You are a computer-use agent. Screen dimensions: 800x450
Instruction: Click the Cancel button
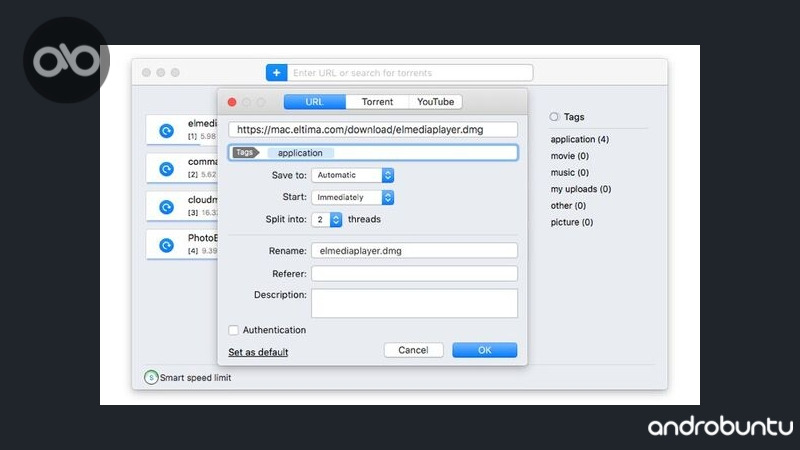[413, 350]
